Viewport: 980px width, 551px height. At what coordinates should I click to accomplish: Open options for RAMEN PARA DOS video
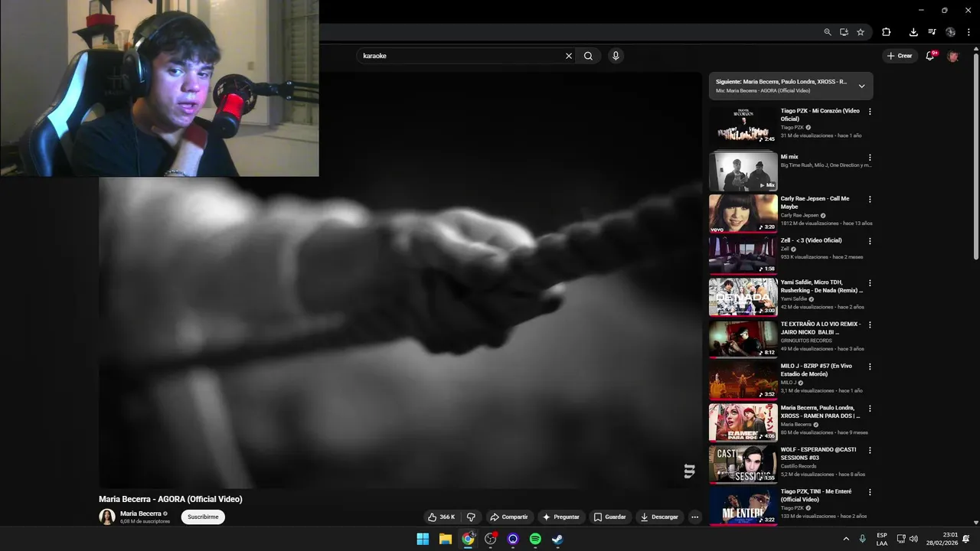[870, 409]
